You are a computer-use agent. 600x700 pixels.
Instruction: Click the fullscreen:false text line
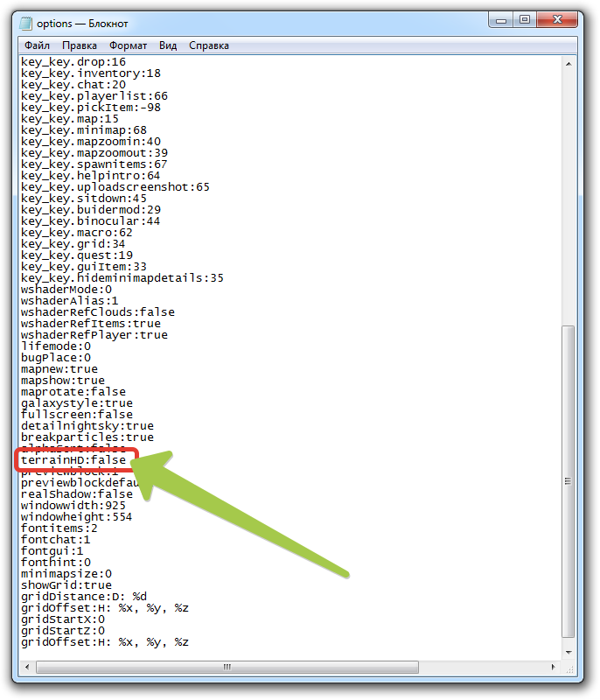(77, 415)
